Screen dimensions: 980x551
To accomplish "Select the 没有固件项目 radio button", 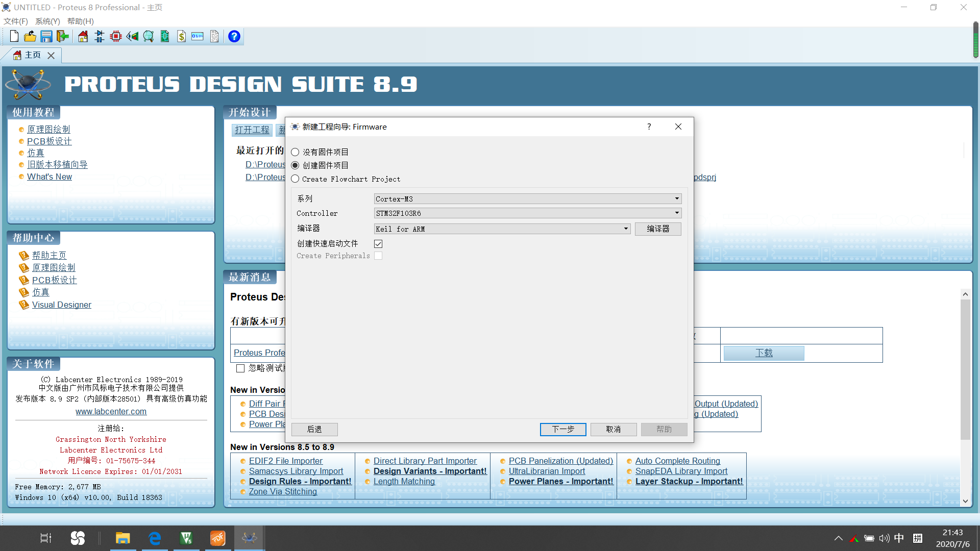I will tap(295, 152).
